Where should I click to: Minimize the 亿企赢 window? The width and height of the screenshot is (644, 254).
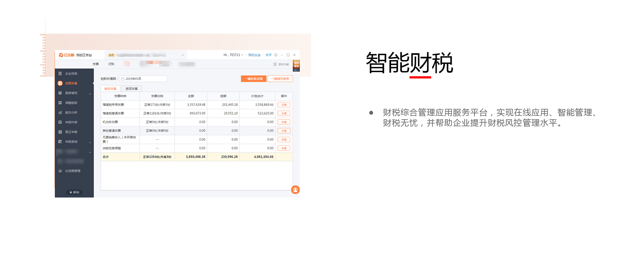click(282, 55)
